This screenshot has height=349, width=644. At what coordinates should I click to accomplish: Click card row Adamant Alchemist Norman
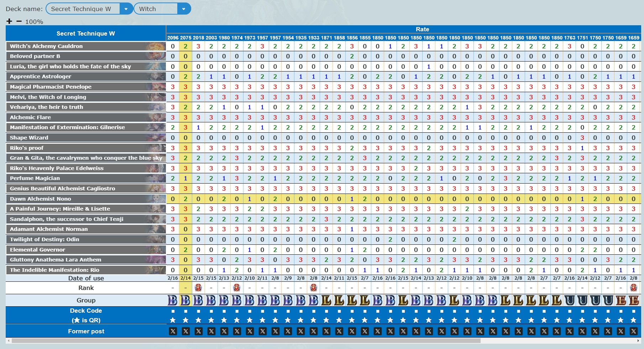[86, 229]
